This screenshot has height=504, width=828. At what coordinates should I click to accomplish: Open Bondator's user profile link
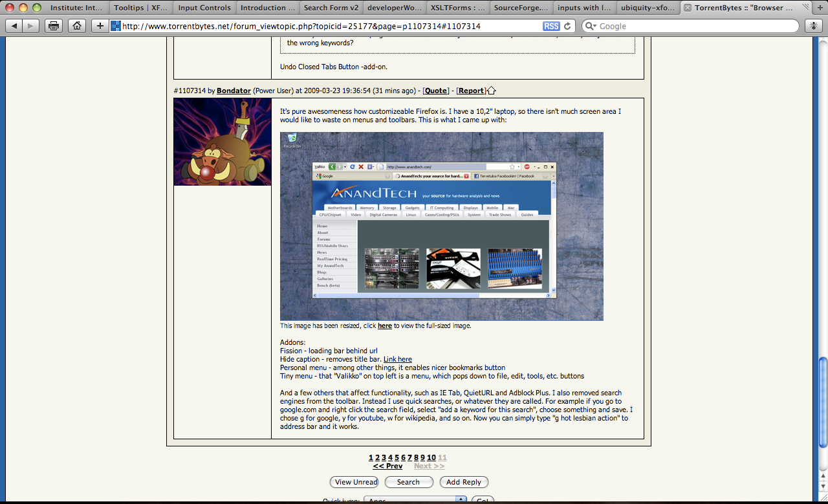point(234,91)
